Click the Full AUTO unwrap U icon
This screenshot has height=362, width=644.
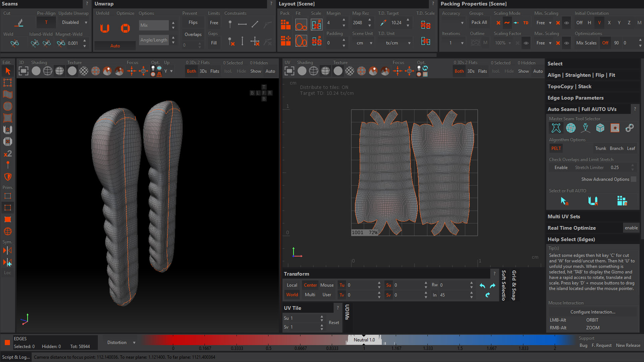click(x=593, y=201)
